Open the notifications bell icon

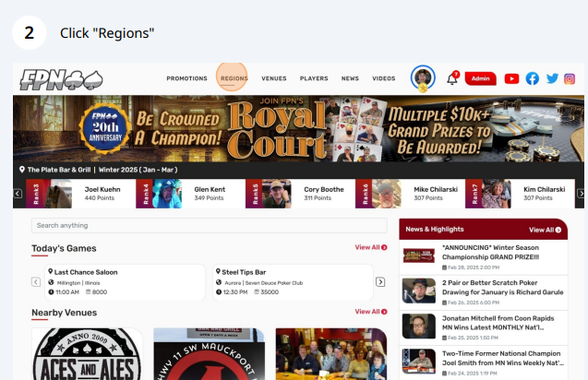[x=452, y=78]
